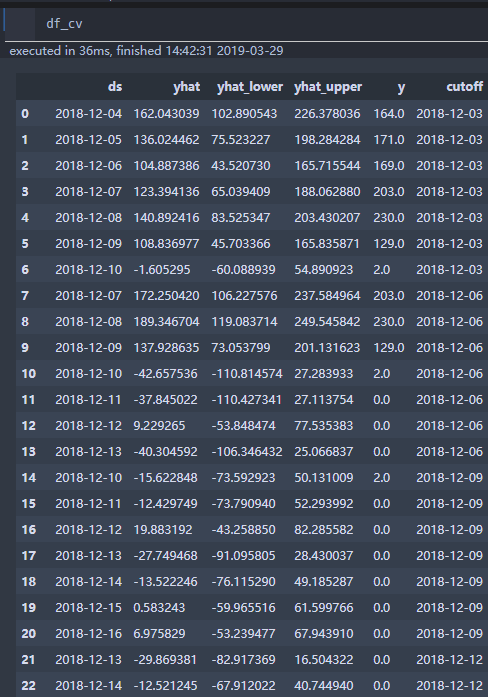Select the 'ds' column header
The width and height of the screenshot is (488, 697).
coord(115,87)
